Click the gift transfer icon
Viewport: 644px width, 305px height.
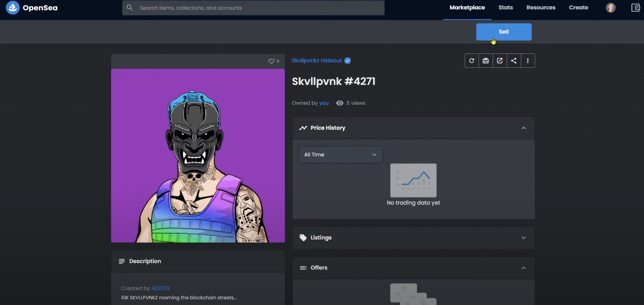point(485,60)
